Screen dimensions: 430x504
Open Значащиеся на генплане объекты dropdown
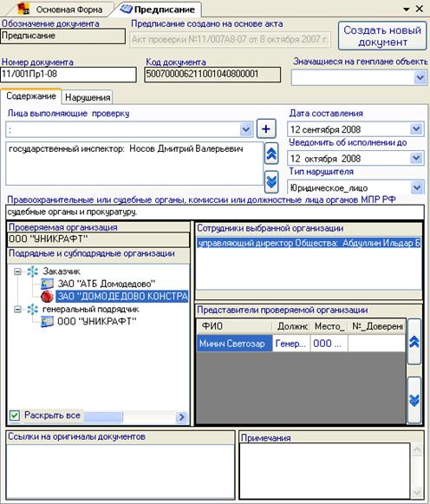[x=420, y=78]
